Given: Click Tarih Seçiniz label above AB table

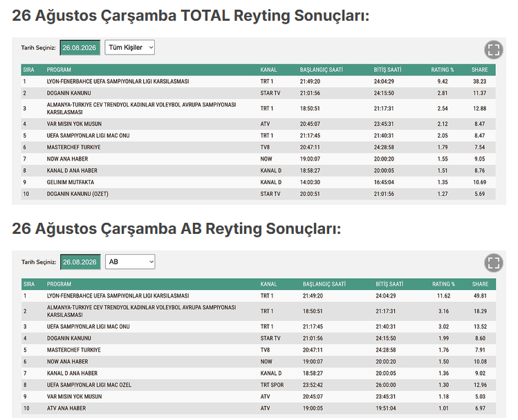Looking at the screenshot, I should (x=39, y=262).
